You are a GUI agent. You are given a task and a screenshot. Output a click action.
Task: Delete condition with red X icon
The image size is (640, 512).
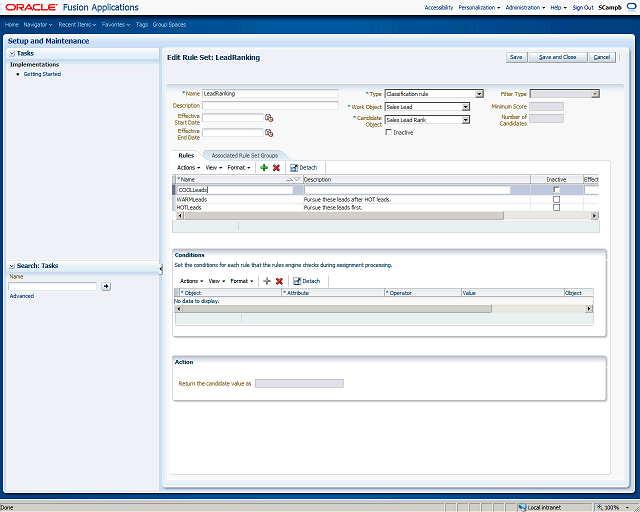279,281
